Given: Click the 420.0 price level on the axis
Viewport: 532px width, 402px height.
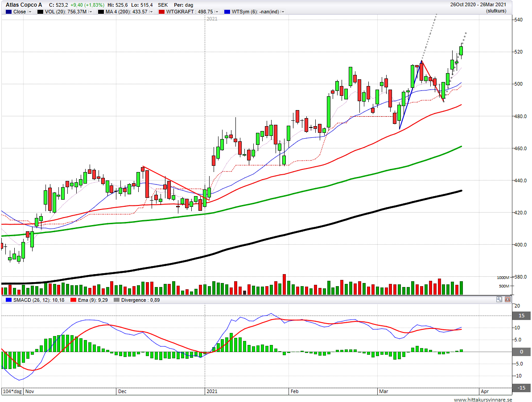Looking at the screenshot, I should click(520, 213).
